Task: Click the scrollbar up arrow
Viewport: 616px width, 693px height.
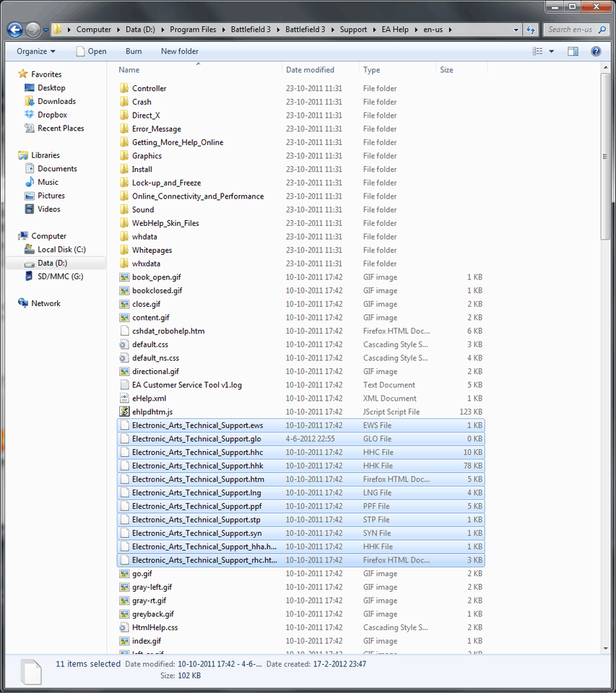Action: click(x=605, y=67)
